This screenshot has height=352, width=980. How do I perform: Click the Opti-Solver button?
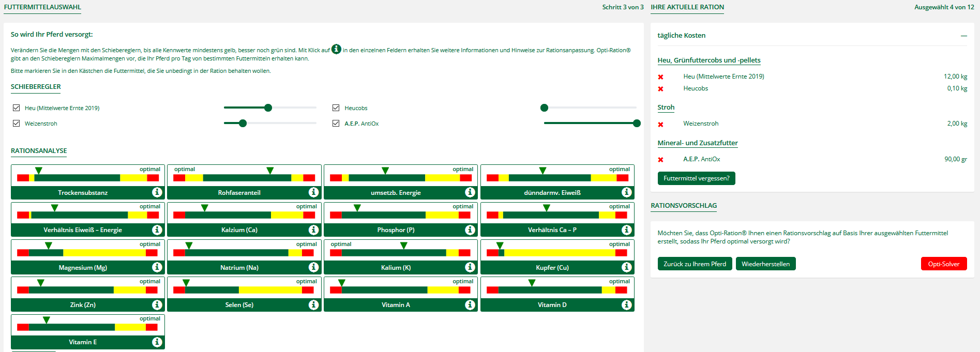[x=943, y=264]
